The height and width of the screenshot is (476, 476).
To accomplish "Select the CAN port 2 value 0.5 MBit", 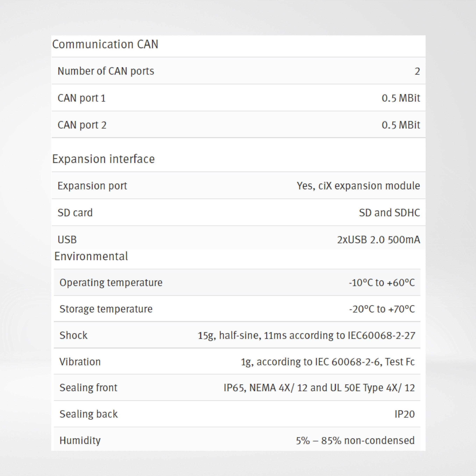I will pos(401,125).
